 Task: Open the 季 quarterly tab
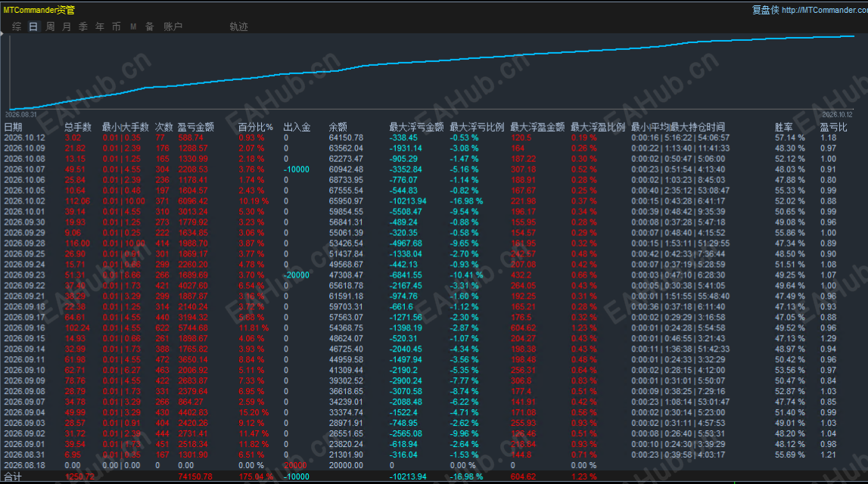pos(83,26)
